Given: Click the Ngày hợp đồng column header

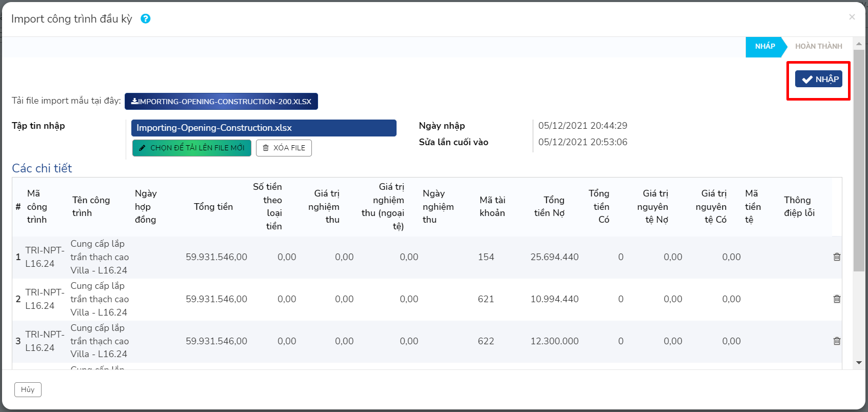Looking at the screenshot, I should point(146,206).
